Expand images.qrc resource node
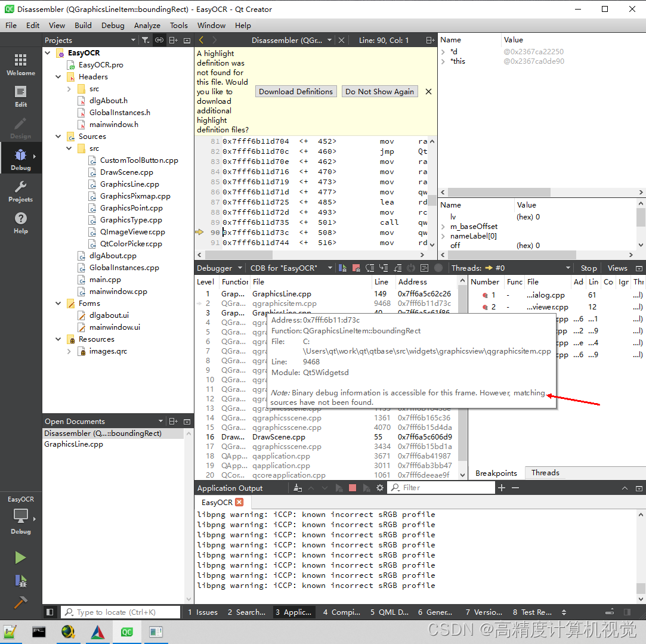 [69, 351]
